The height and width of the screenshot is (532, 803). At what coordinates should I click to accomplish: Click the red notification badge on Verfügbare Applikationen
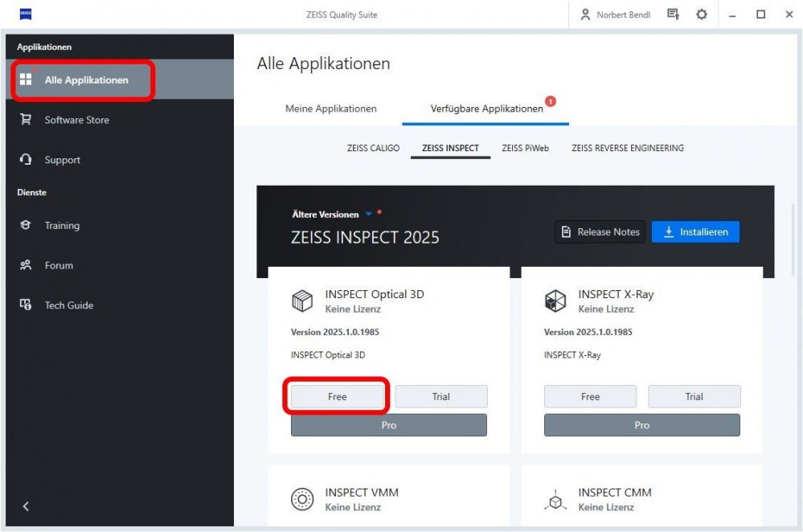click(551, 101)
